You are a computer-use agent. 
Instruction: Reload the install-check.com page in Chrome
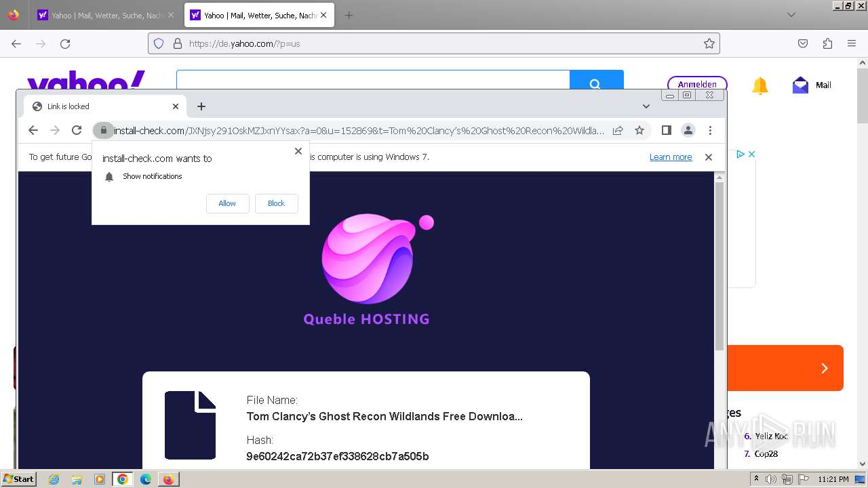[77, 130]
